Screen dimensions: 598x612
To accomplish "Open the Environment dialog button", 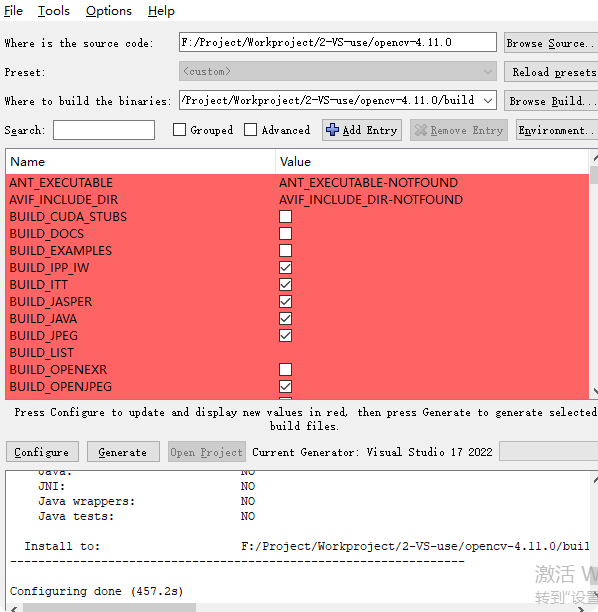I will coord(557,130).
